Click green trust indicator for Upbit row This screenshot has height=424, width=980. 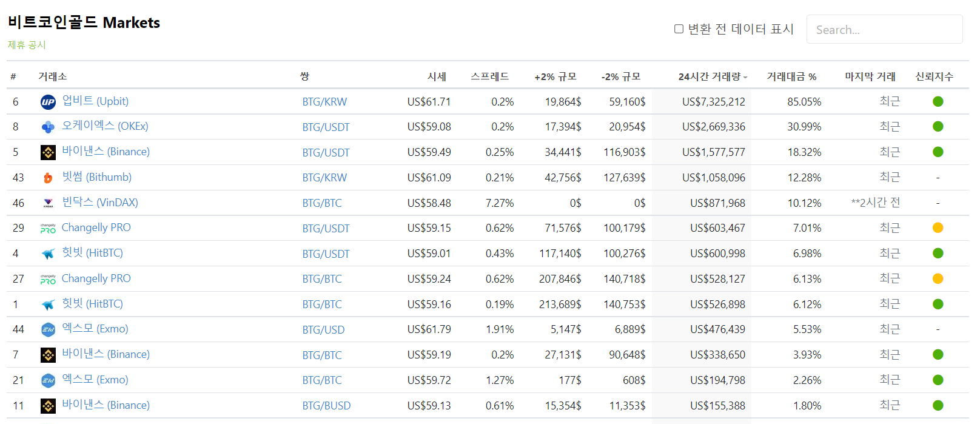point(938,101)
